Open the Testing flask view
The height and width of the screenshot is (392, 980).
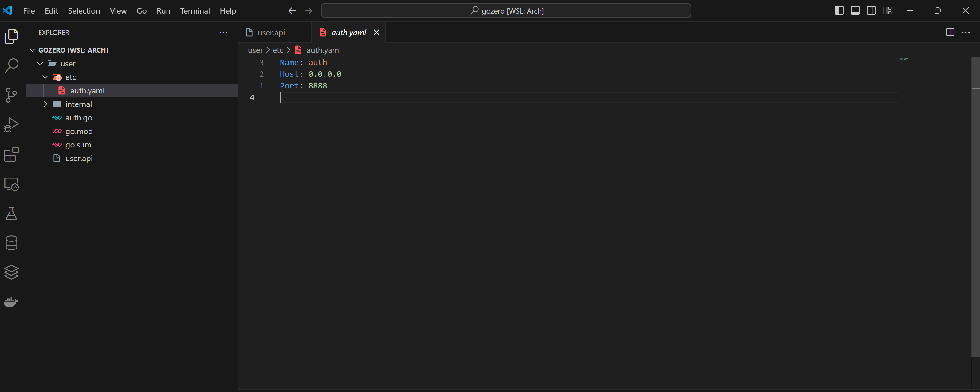pos(11,213)
